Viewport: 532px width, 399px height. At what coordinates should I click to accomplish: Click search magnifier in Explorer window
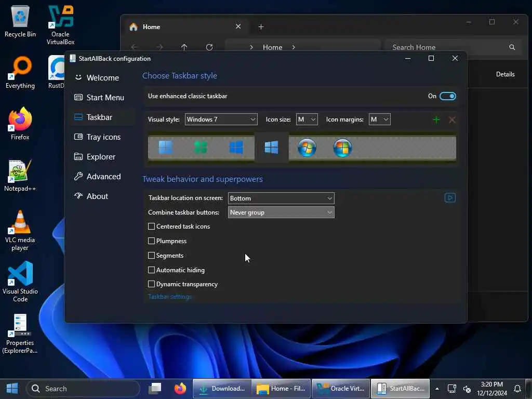[512, 47]
